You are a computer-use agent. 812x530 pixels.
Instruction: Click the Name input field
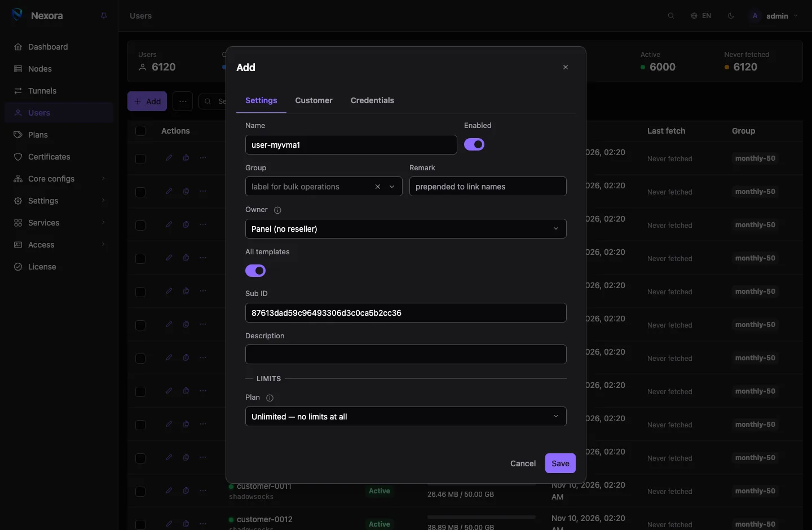351,144
